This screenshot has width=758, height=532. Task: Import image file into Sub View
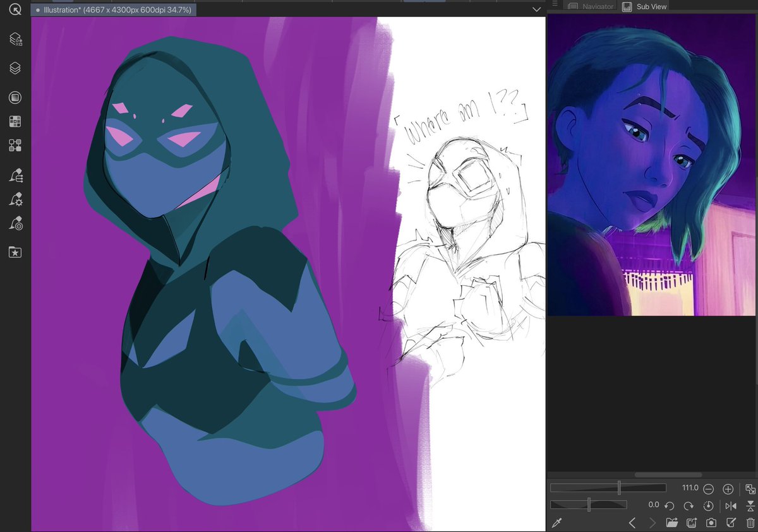[671, 523]
